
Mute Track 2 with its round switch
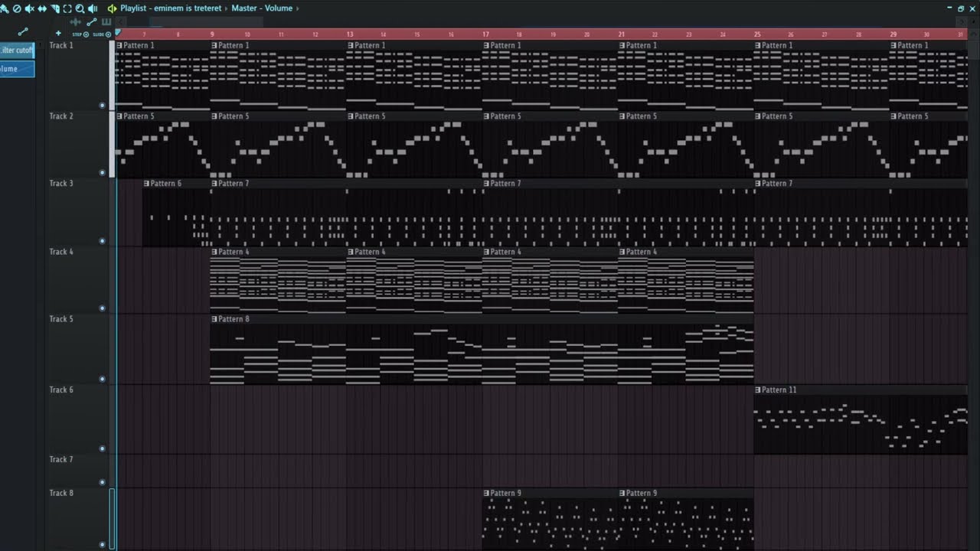102,172
